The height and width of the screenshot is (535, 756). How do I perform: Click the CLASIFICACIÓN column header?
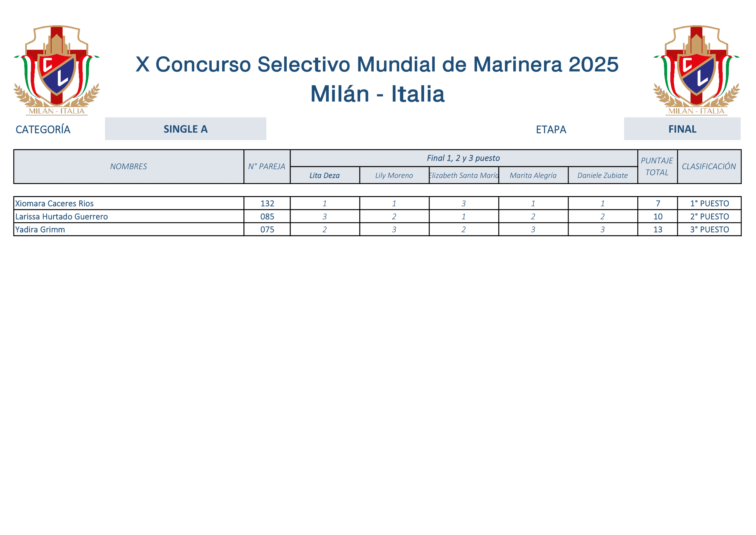[x=709, y=167]
